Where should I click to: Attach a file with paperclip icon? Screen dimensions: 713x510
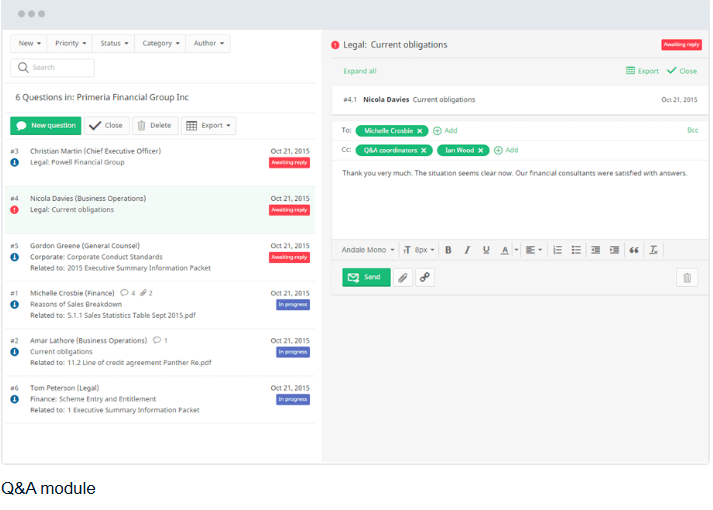402,277
